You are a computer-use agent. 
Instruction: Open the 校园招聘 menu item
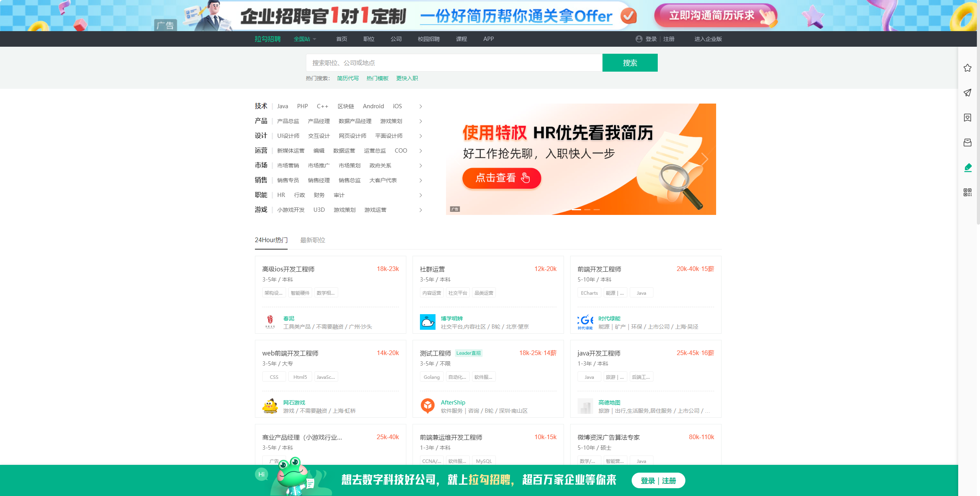click(428, 39)
